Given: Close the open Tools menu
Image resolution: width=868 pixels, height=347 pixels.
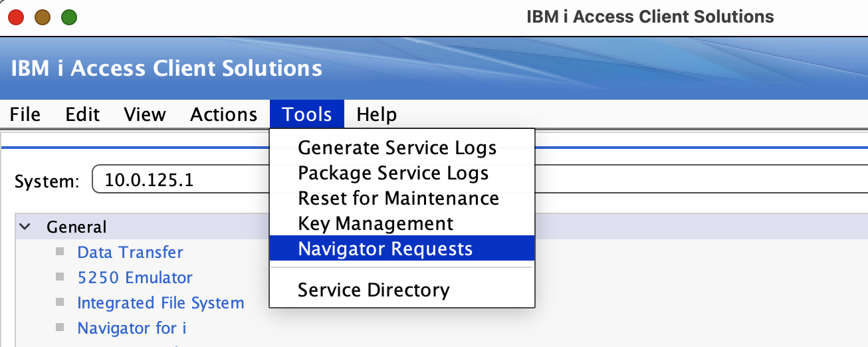Looking at the screenshot, I should tap(306, 114).
